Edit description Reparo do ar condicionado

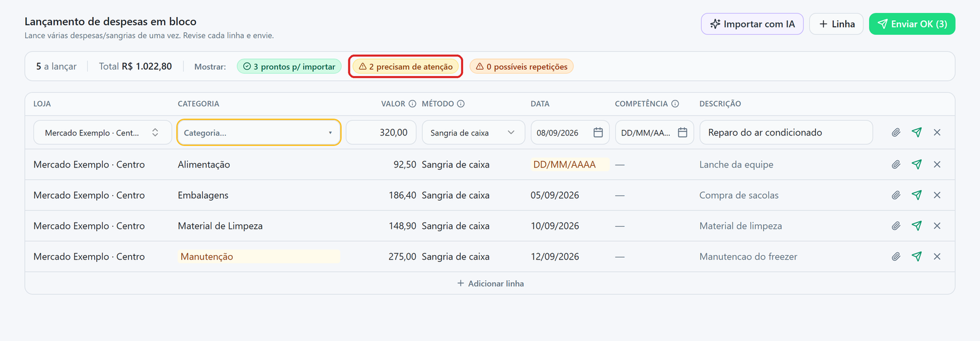coord(786,132)
